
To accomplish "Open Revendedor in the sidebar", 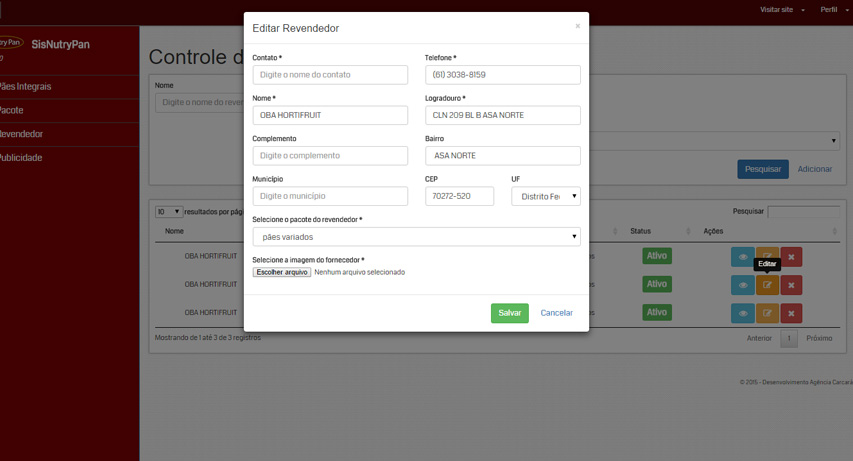I will pos(70,134).
